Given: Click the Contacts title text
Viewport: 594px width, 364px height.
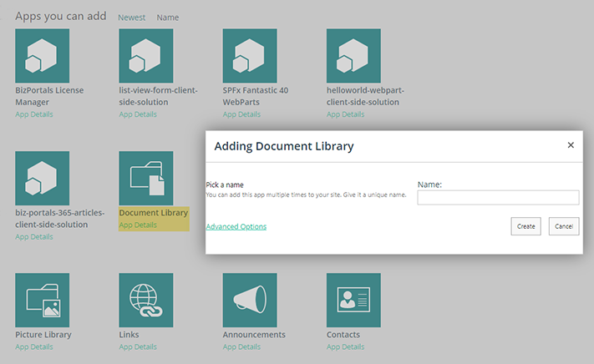Looking at the screenshot, I should (343, 335).
